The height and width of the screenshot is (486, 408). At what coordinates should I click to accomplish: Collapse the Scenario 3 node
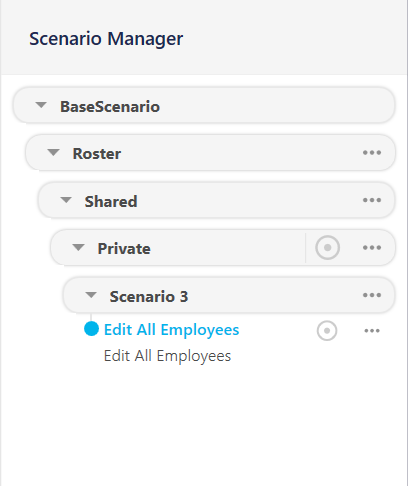(91, 295)
